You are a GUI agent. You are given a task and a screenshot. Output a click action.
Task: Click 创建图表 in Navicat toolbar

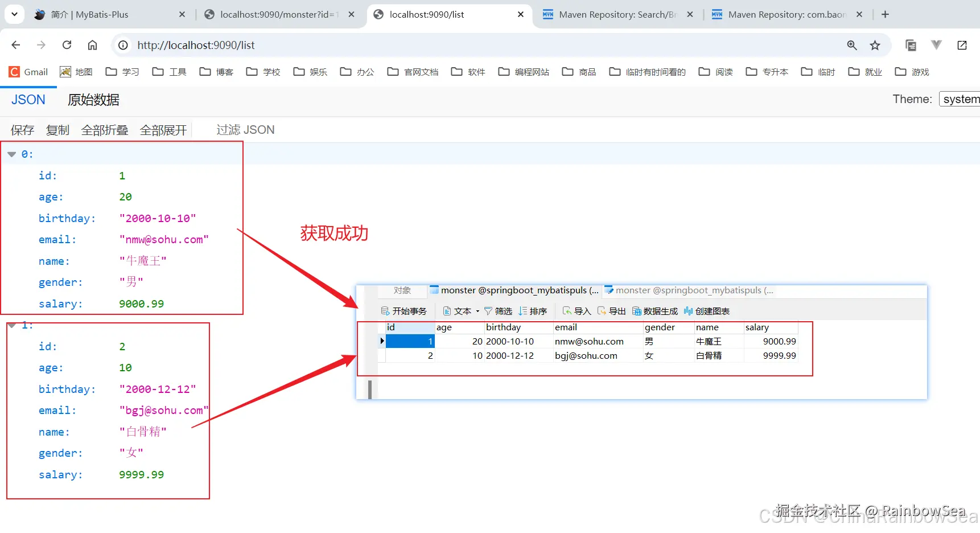(707, 311)
